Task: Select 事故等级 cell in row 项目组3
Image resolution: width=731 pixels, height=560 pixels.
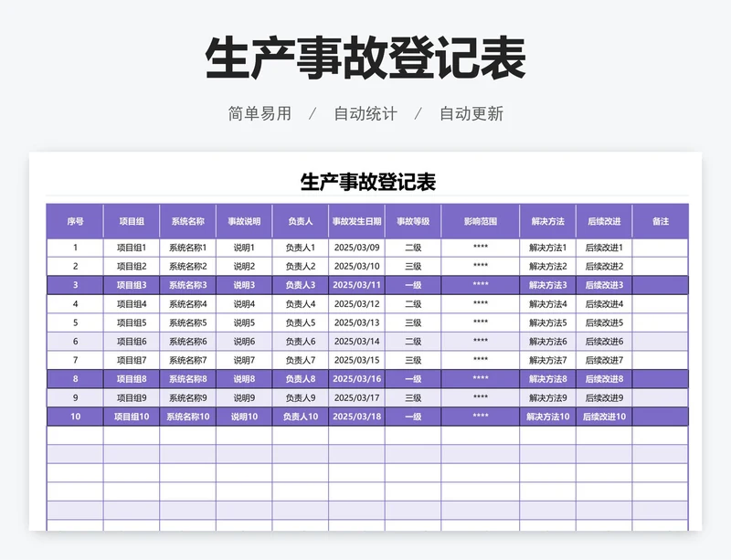Action: click(x=413, y=285)
